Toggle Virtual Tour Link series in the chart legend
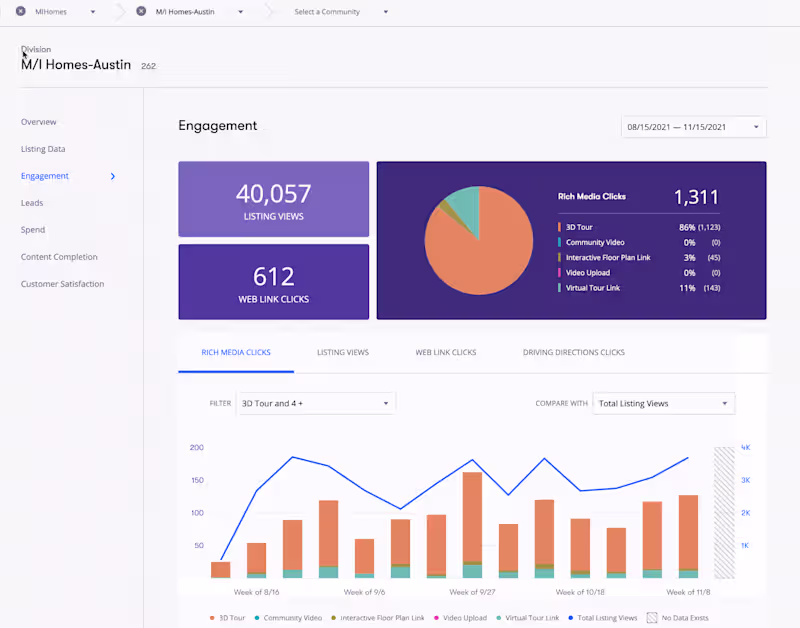 (x=528, y=618)
